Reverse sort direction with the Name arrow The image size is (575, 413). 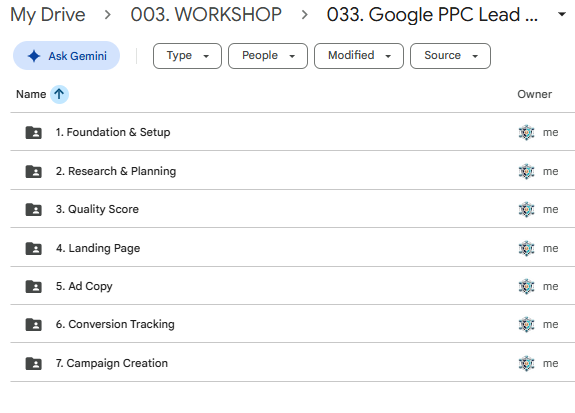tap(59, 94)
